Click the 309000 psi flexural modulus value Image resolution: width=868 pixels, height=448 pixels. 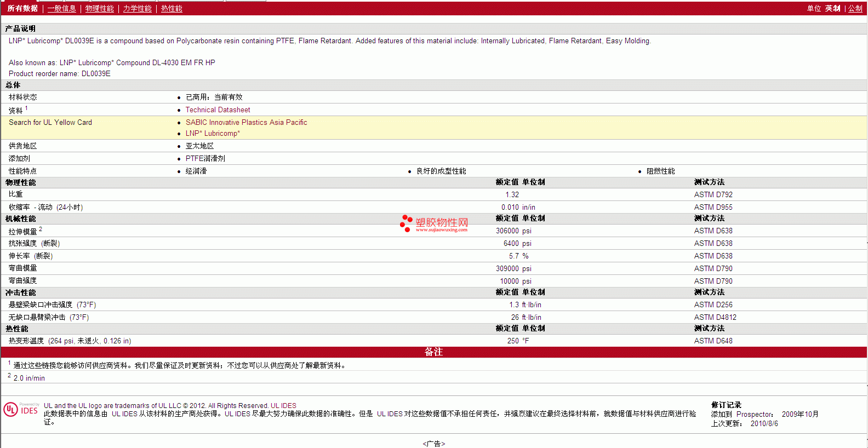tap(513, 268)
